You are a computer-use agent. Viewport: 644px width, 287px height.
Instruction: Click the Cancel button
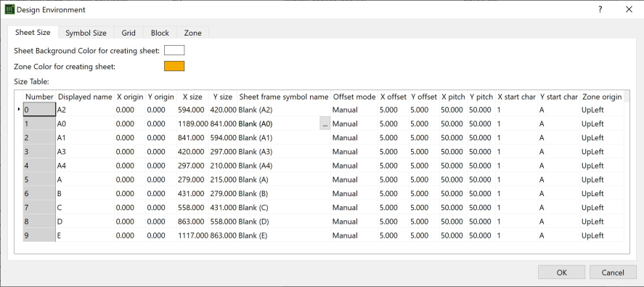[x=613, y=272]
